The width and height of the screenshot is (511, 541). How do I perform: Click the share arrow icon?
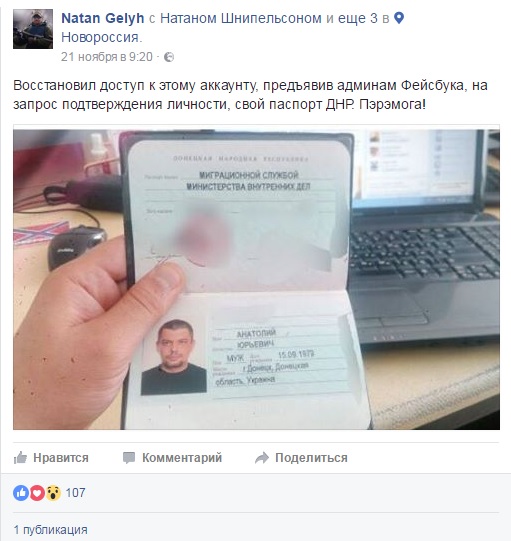pyautogui.click(x=262, y=458)
